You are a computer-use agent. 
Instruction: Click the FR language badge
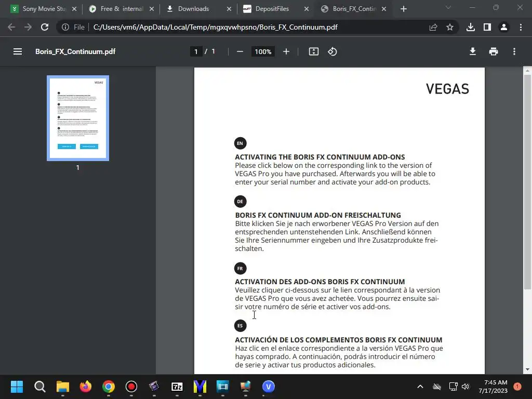click(240, 269)
